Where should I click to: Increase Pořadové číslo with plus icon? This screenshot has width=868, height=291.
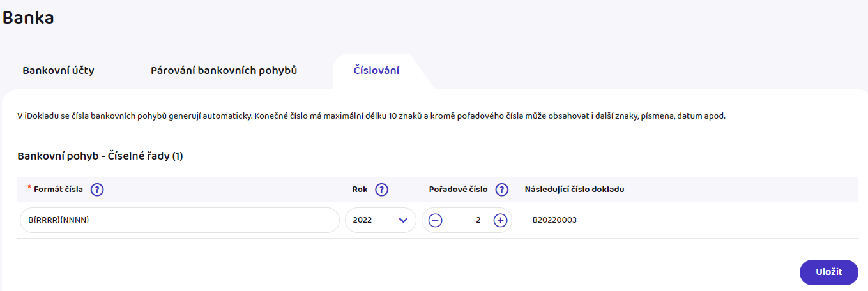click(500, 220)
